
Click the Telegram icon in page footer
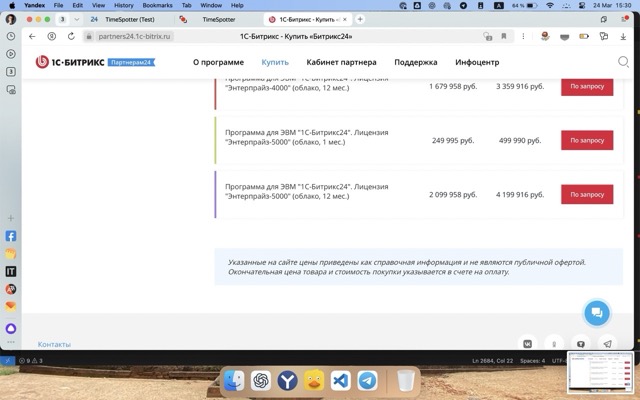coord(606,343)
